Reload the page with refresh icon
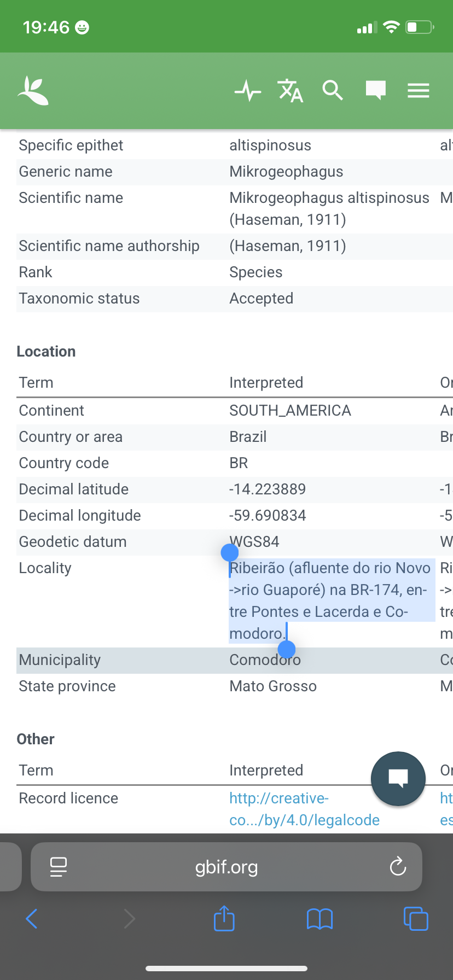This screenshot has height=980, width=453. 398,867
